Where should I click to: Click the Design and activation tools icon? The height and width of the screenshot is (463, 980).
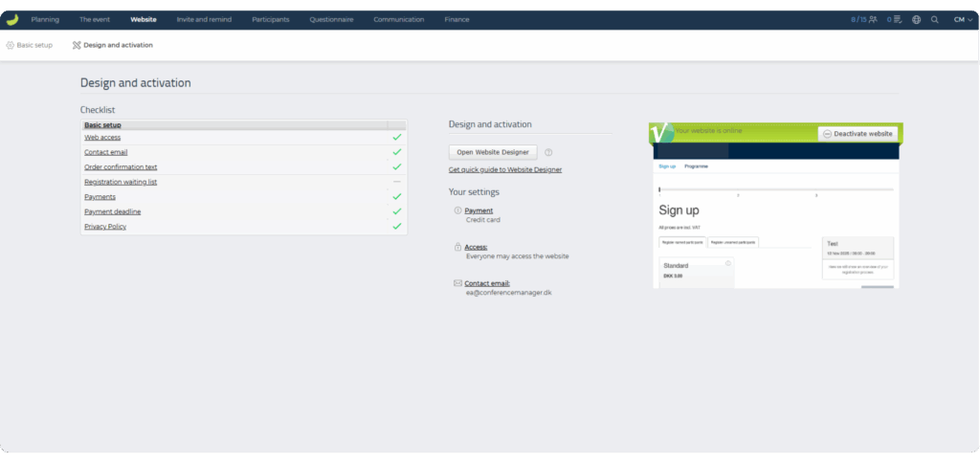point(77,45)
